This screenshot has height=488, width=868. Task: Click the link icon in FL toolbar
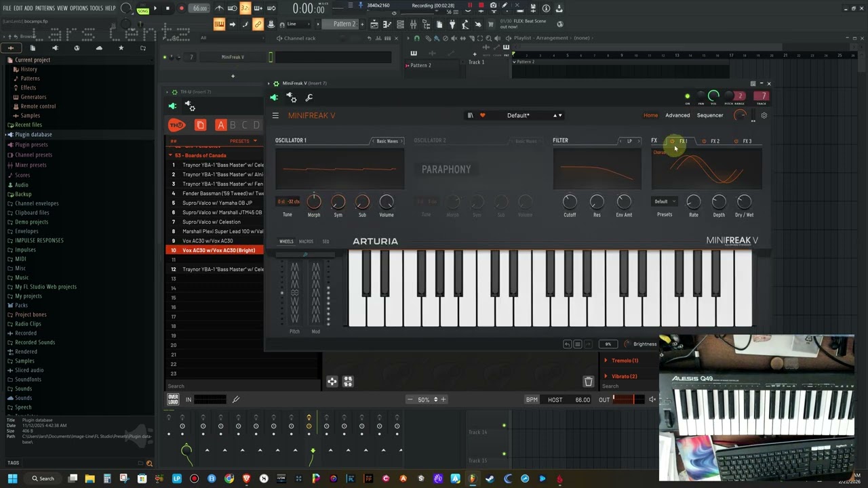[258, 24]
